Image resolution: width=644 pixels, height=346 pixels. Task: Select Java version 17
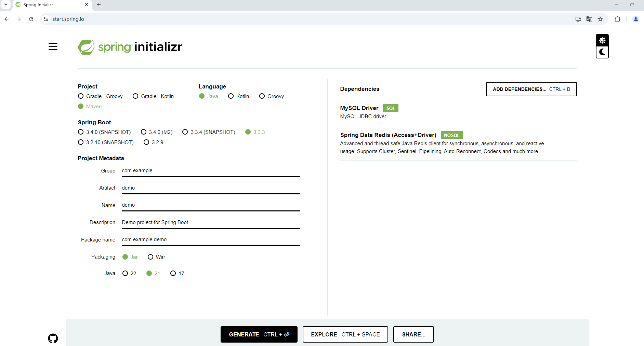(177, 274)
